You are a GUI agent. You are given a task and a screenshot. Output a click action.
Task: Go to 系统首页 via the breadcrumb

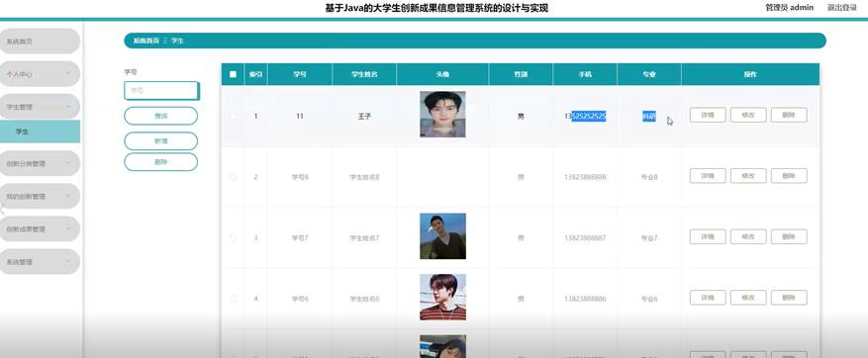[146, 41]
